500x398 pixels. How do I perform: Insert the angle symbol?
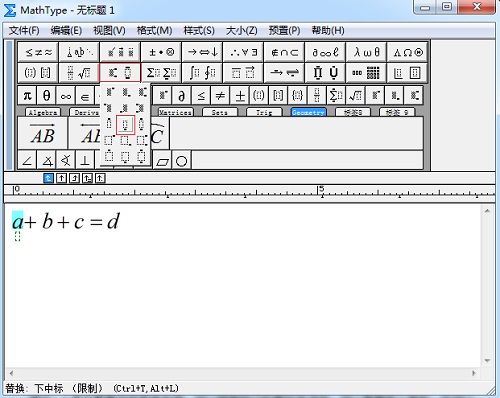(x=27, y=161)
